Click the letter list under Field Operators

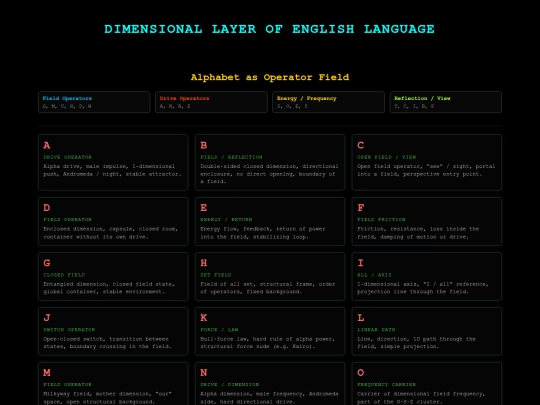tap(67, 106)
